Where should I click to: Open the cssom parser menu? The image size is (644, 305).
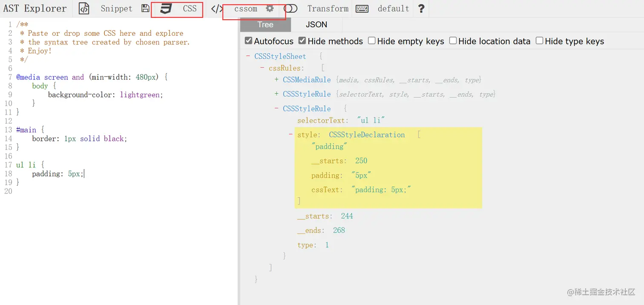(x=246, y=9)
